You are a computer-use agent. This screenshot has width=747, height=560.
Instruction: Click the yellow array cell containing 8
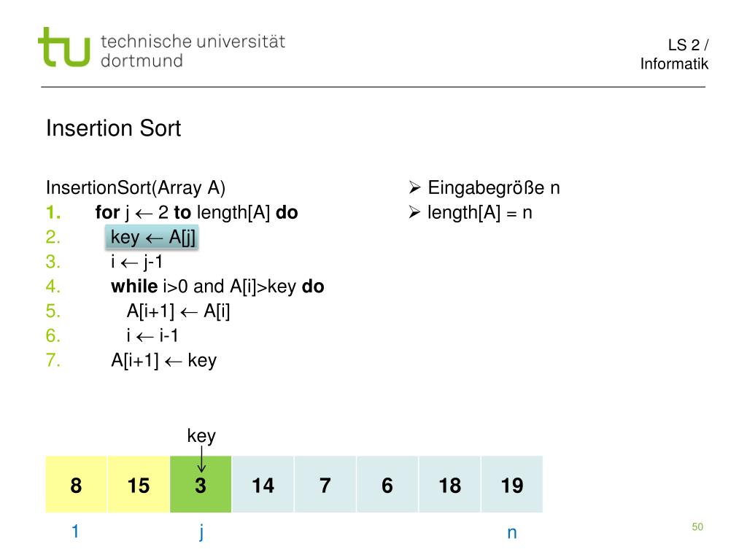[76, 484]
